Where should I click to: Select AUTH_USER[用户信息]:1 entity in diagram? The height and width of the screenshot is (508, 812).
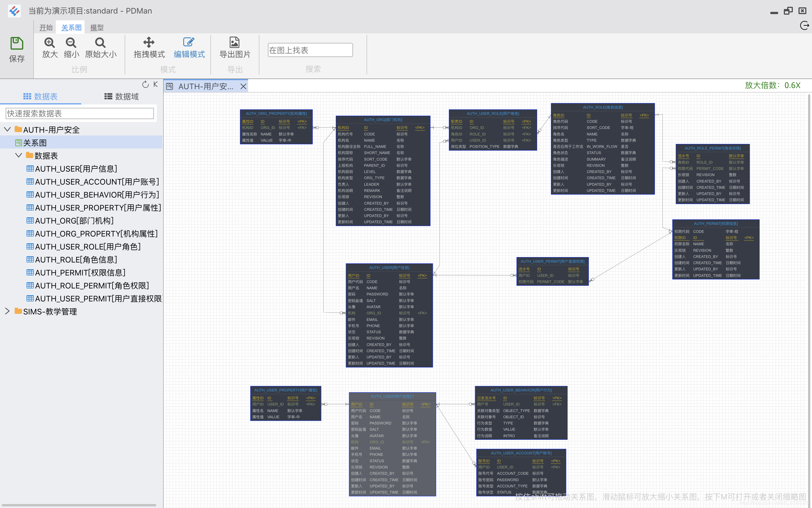coord(392,444)
